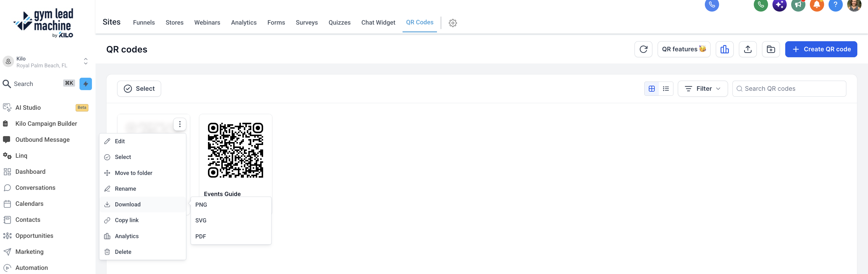Focus the Search QR codes field
The width and height of the screenshot is (868, 274).
point(789,89)
